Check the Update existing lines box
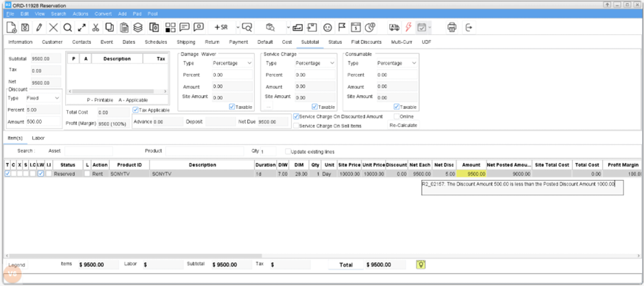Viewport: 644px width, 286px height. (x=286, y=151)
